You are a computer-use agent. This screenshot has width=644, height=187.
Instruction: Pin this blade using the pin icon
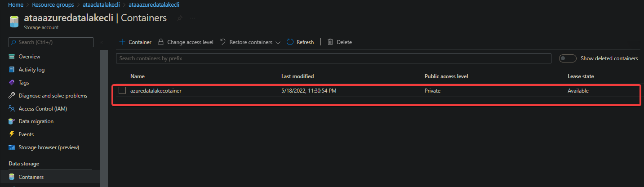point(180,18)
